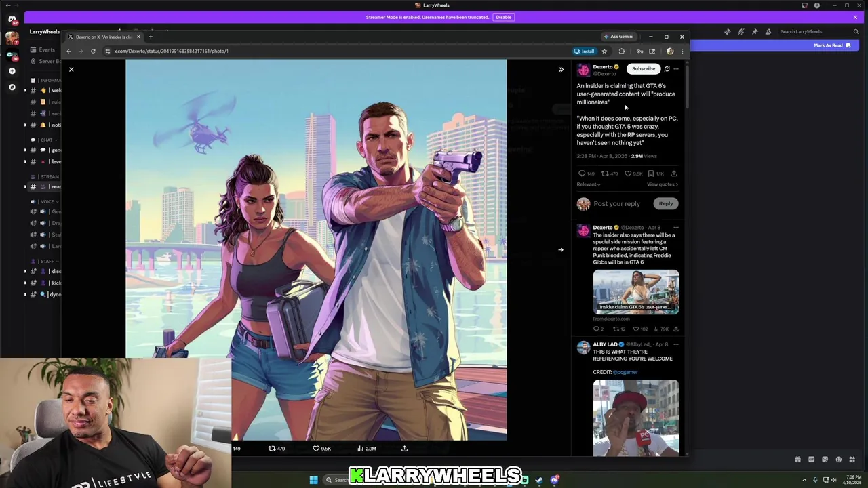Image resolution: width=868 pixels, height=488 pixels.
Task: Collapse the post sidebar with the double-chevron icon
Action: (x=561, y=70)
